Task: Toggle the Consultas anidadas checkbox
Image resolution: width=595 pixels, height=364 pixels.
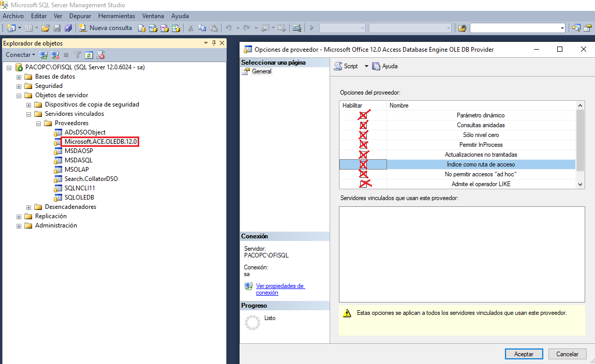Action: click(363, 125)
